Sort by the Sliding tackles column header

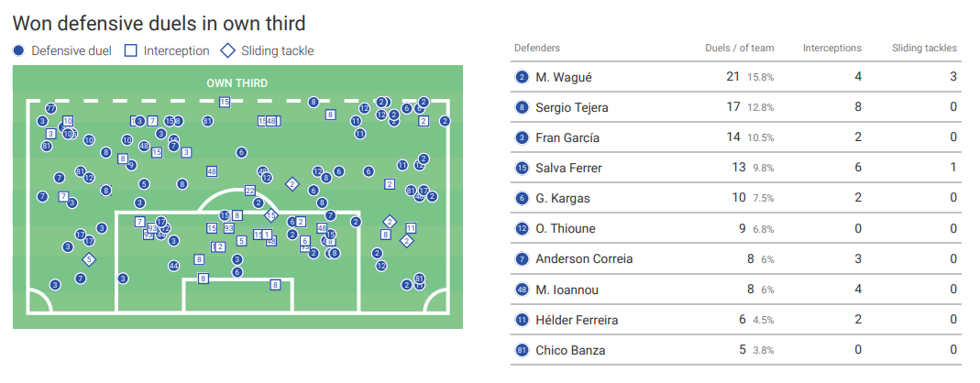[x=924, y=49]
